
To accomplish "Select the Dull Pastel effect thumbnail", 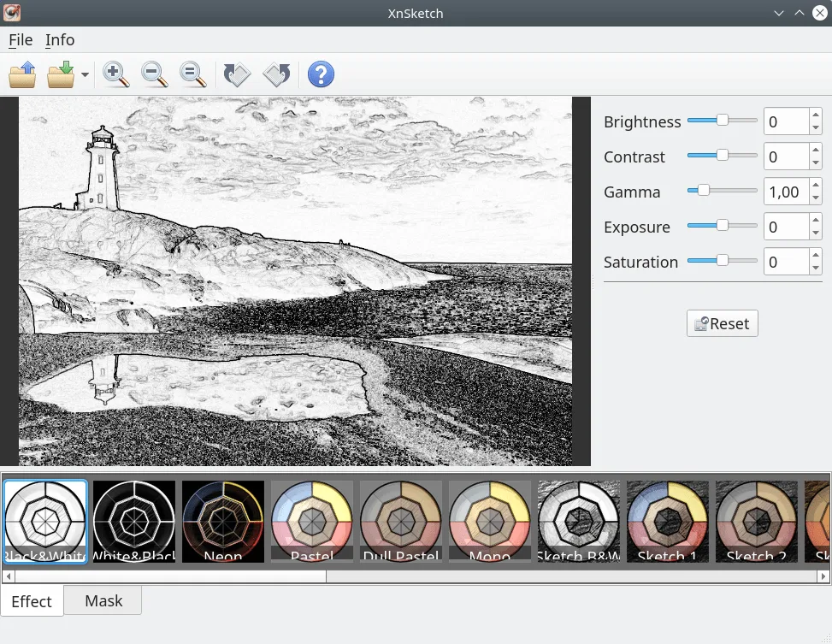I will [x=401, y=522].
